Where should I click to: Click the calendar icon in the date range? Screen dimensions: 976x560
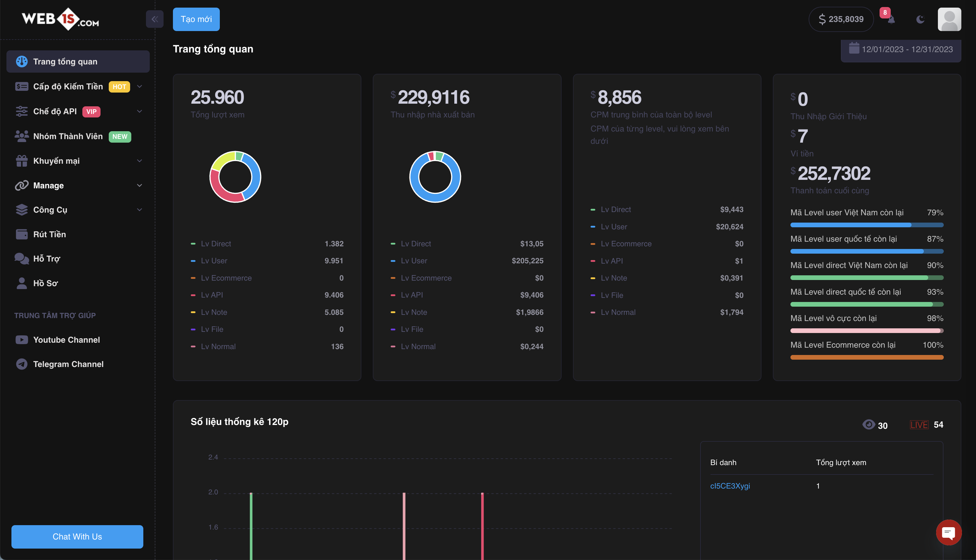(x=854, y=48)
